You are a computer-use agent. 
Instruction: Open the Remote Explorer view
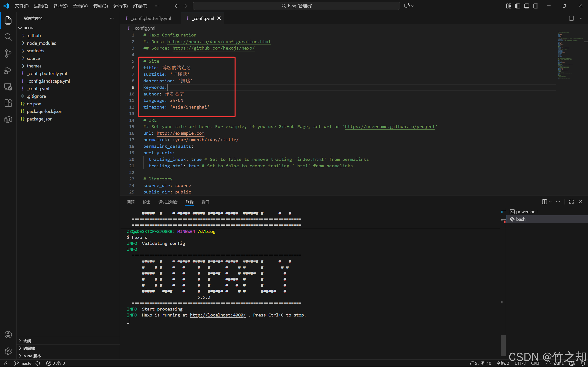pyautogui.click(x=8, y=87)
